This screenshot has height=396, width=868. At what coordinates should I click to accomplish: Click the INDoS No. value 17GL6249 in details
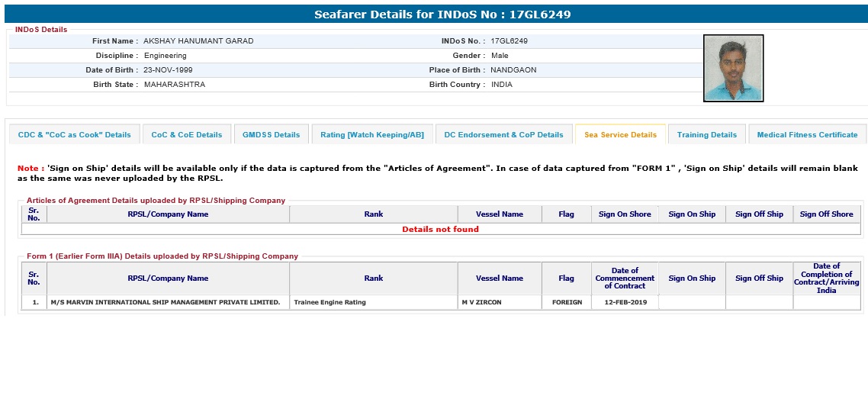pyautogui.click(x=510, y=41)
